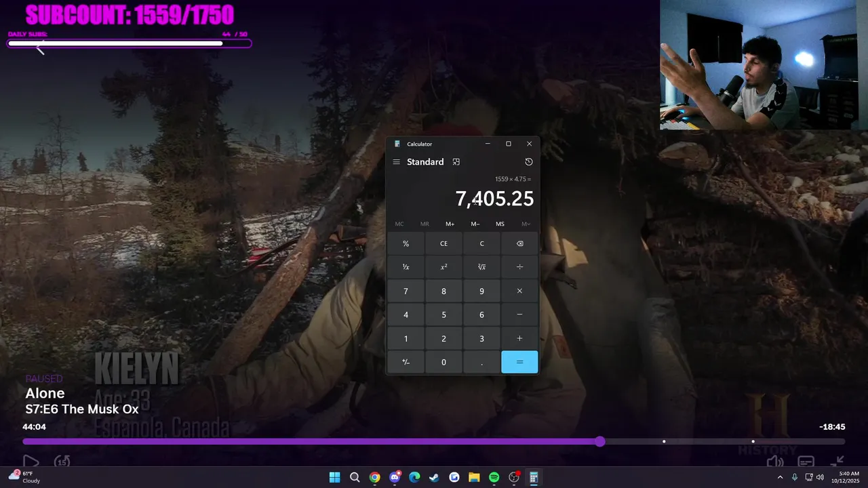Click the Calculator taskbar icon
Screen dimensions: 868x488
[x=534, y=477]
